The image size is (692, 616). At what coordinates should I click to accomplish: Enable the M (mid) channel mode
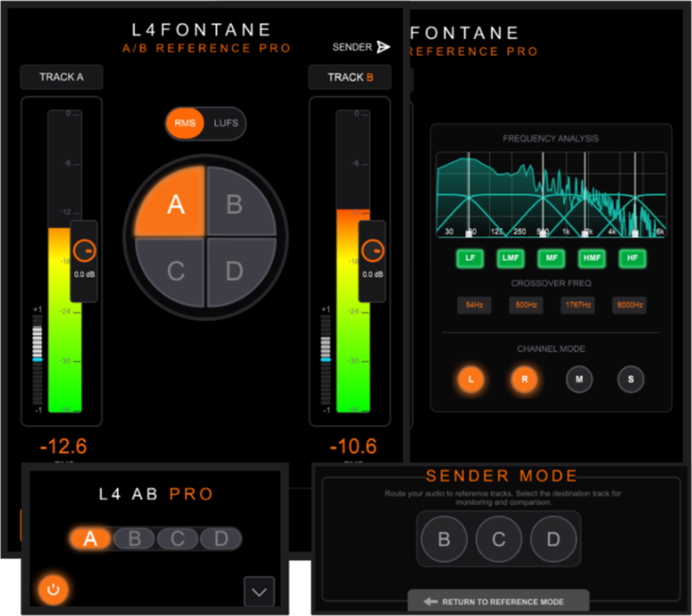coord(578,378)
